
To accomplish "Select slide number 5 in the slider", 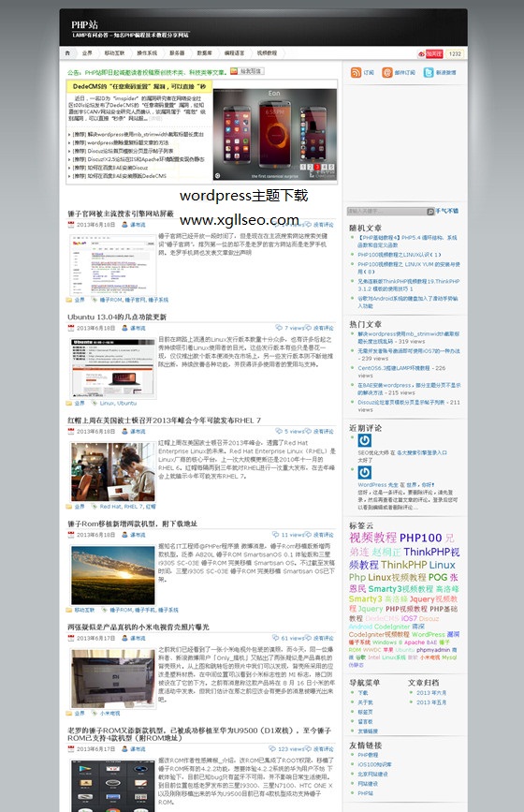I will coord(331,168).
